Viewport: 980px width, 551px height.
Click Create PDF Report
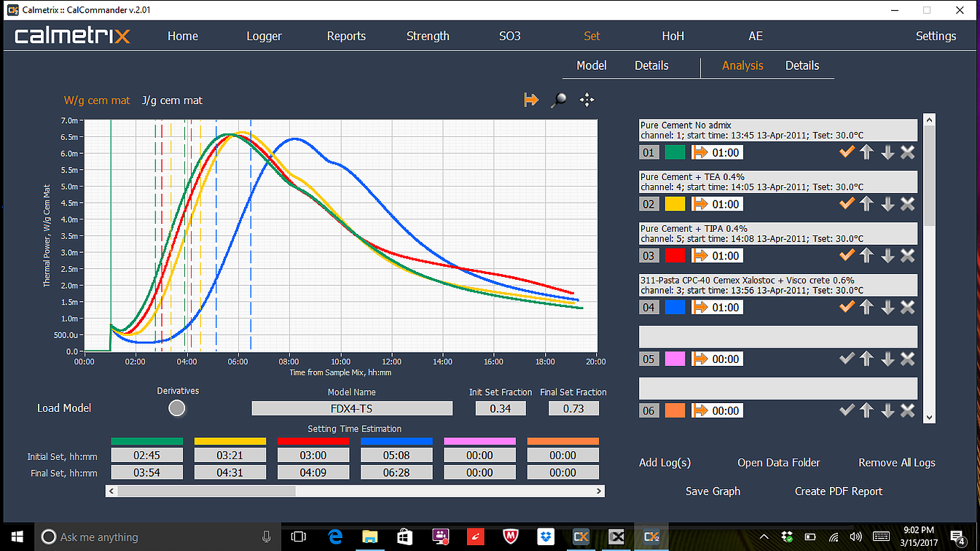838,491
